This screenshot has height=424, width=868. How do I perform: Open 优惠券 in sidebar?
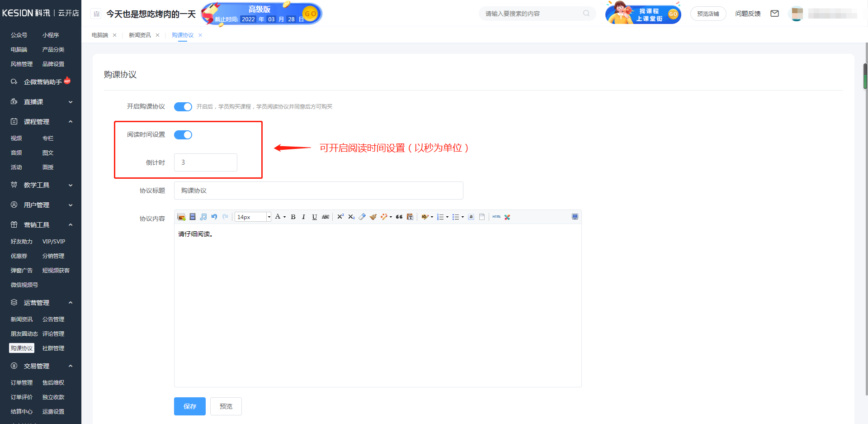point(19,256)
